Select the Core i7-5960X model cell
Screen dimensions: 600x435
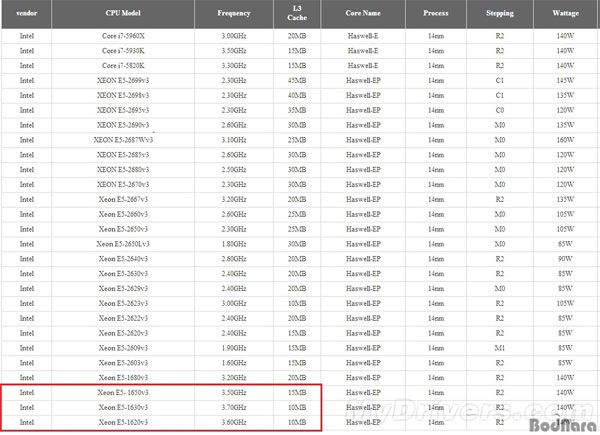(123, 36)
